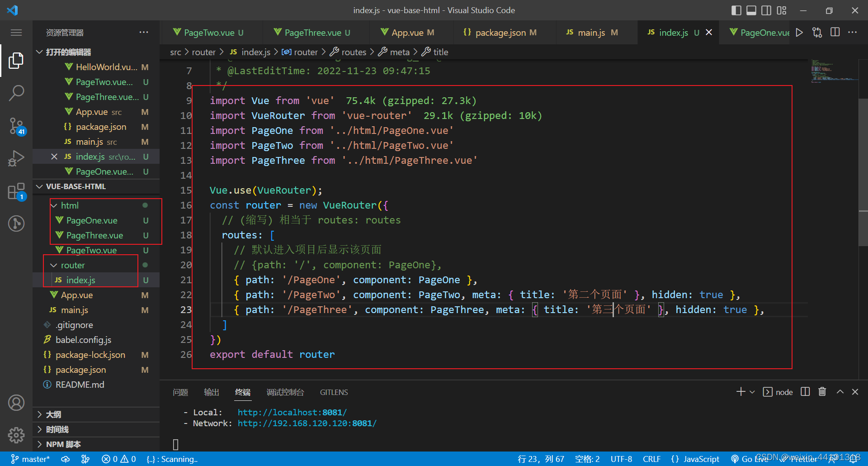Open package-lock.json in file tree
The image size is (868, 466).
pyautogui.click(x=90, y=355)
